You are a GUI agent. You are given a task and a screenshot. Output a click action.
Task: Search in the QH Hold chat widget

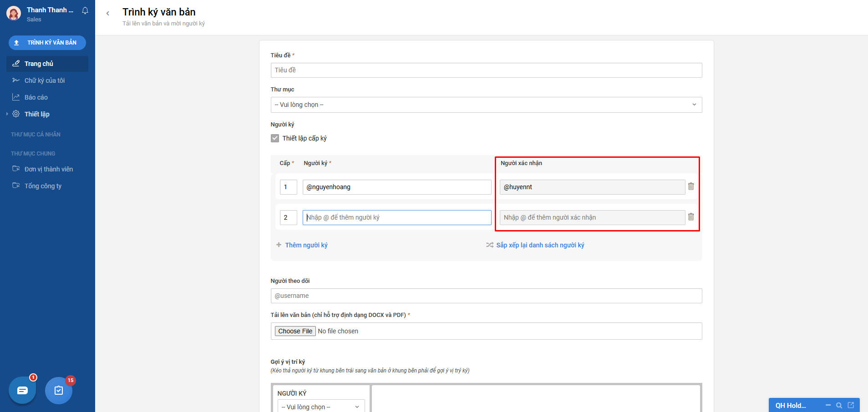(x=839, y=405)
